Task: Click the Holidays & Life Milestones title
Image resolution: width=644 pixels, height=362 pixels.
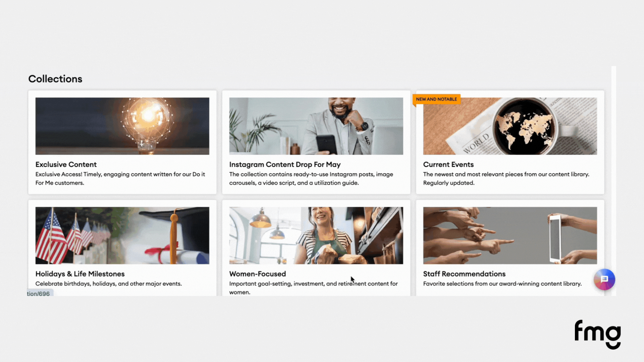Action: tap(80, 274)
